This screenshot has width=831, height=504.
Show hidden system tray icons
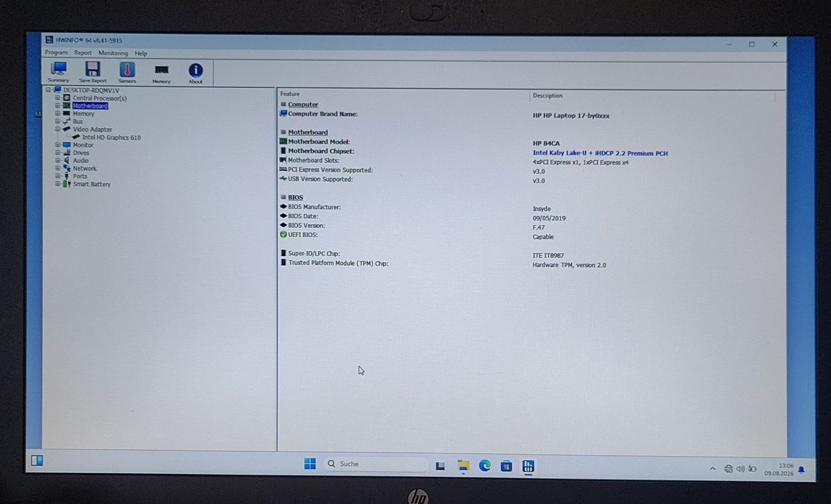point(713,469)
